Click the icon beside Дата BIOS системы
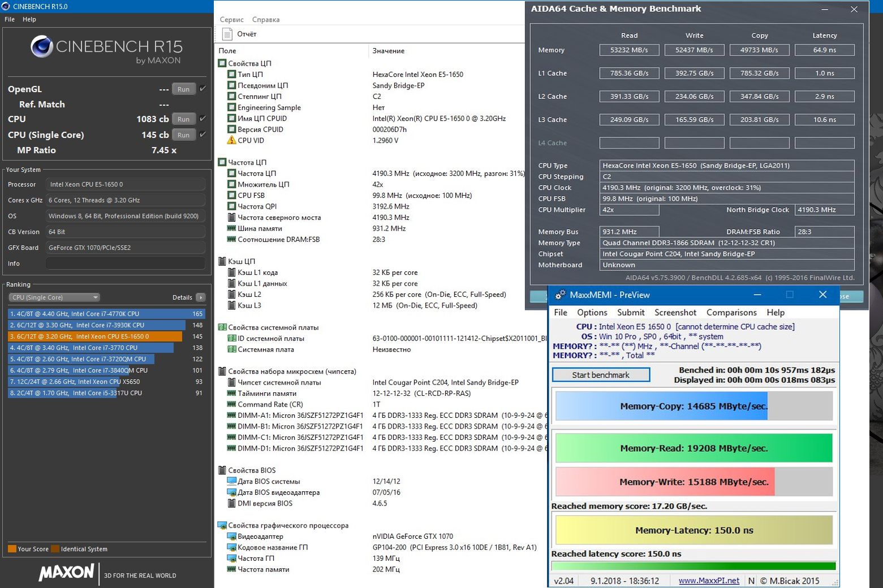This screenshot has width=883, height=588. 231,481
